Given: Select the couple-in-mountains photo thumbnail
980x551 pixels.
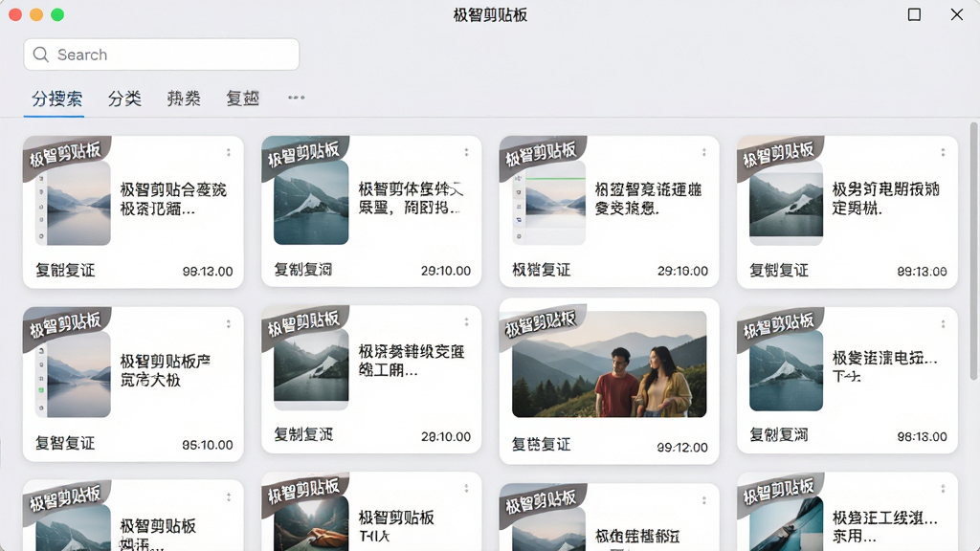Looking at the screenshot, I should click(610, 364).
